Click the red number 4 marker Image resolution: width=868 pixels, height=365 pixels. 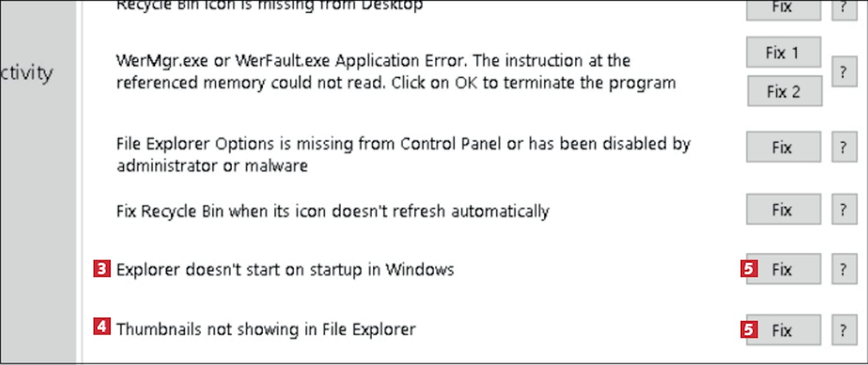point(102,327)
